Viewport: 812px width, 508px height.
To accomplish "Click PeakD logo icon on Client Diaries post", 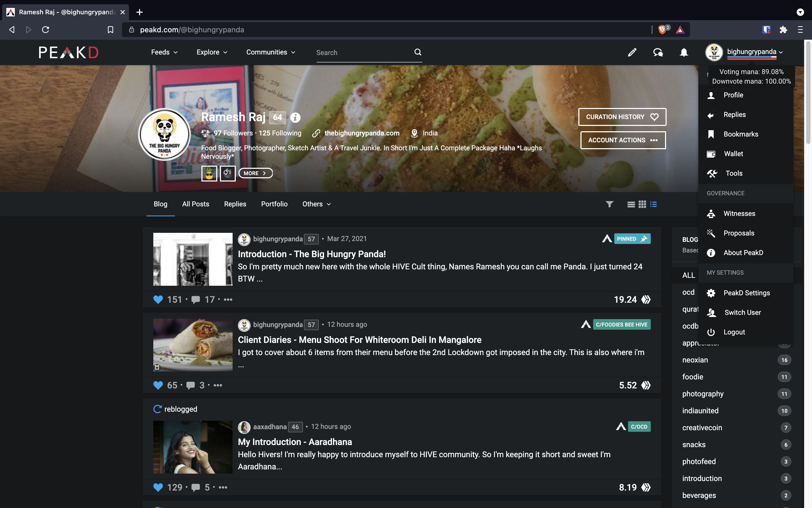I will pyautogui.click(x=586, y=324).
